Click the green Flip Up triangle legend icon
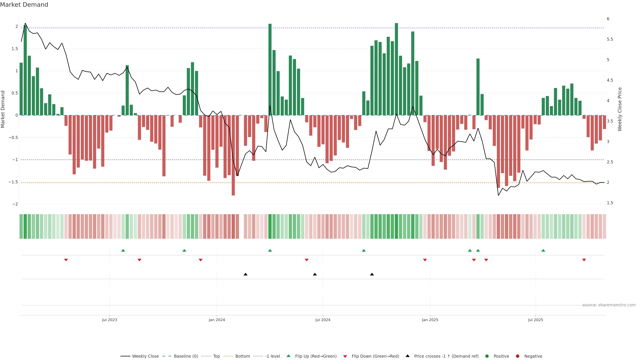 pos(288,356)
